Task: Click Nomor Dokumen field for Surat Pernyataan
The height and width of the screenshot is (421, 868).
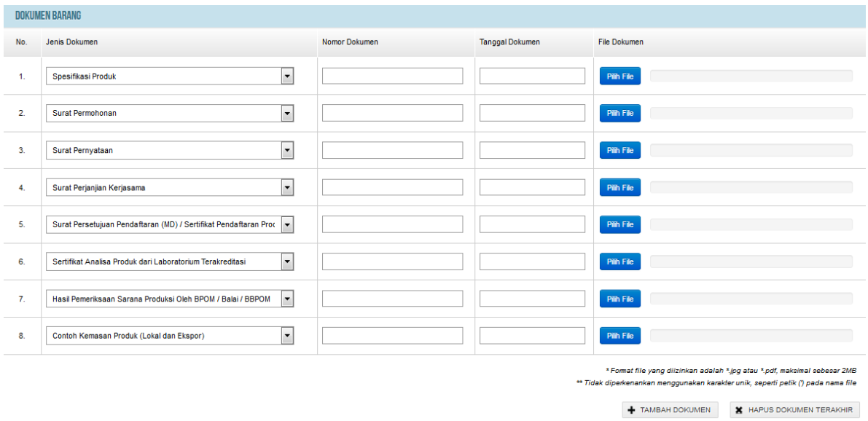Action: [392, 150]
